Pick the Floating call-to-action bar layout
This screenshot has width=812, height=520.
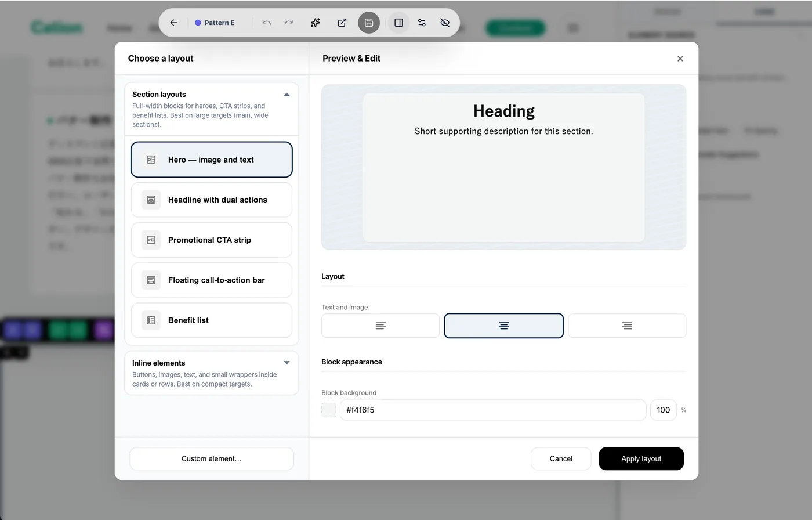tap(212, 280)
